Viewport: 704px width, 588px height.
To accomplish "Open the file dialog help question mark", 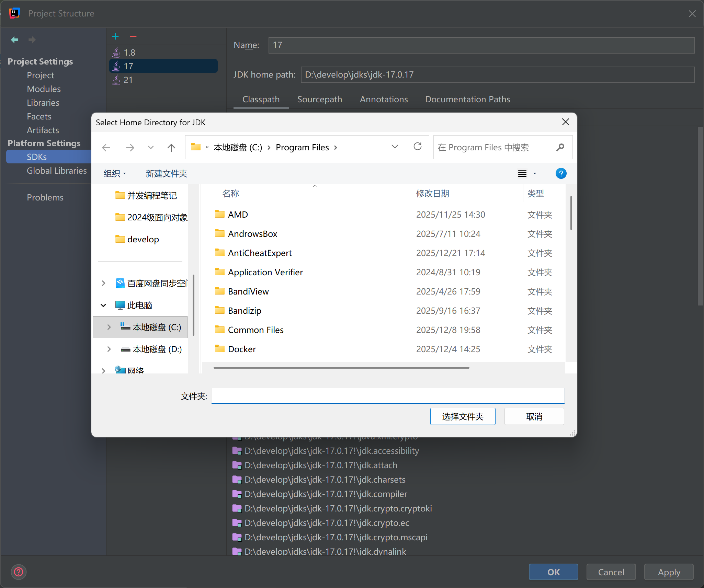I will tap(561, 173).
